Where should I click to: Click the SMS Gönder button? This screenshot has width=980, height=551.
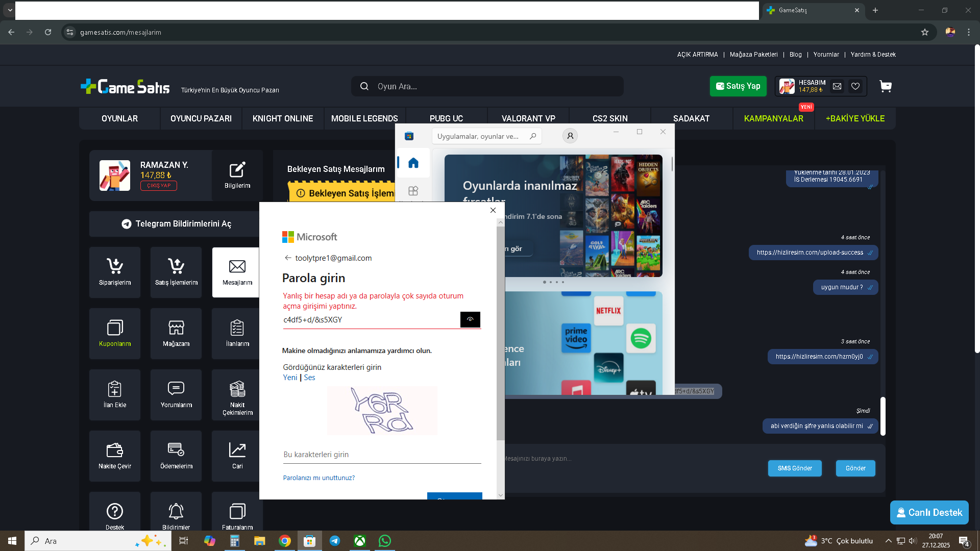(795, 468)
